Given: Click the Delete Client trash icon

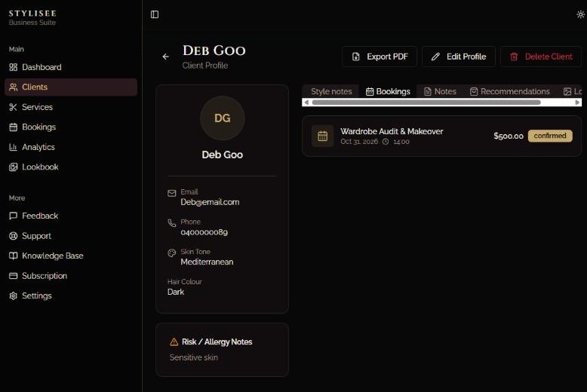Looking at the screenshot, I should point(514,57).
